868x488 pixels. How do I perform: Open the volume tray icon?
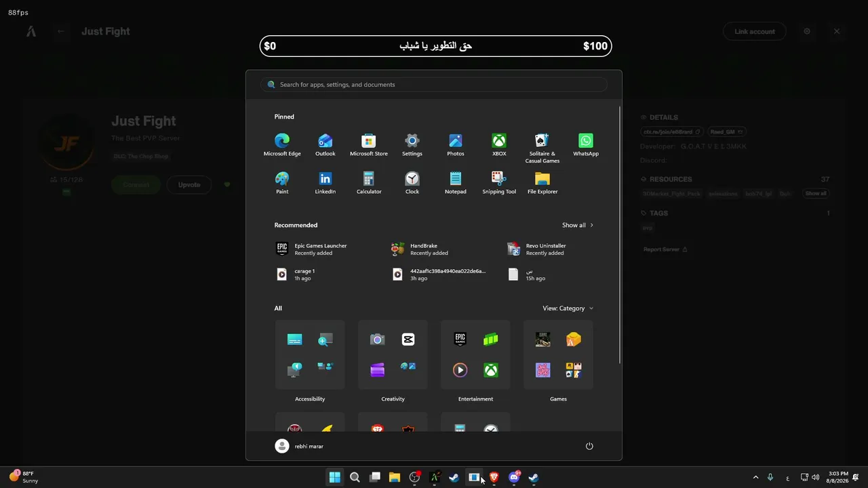coord(815,477)
